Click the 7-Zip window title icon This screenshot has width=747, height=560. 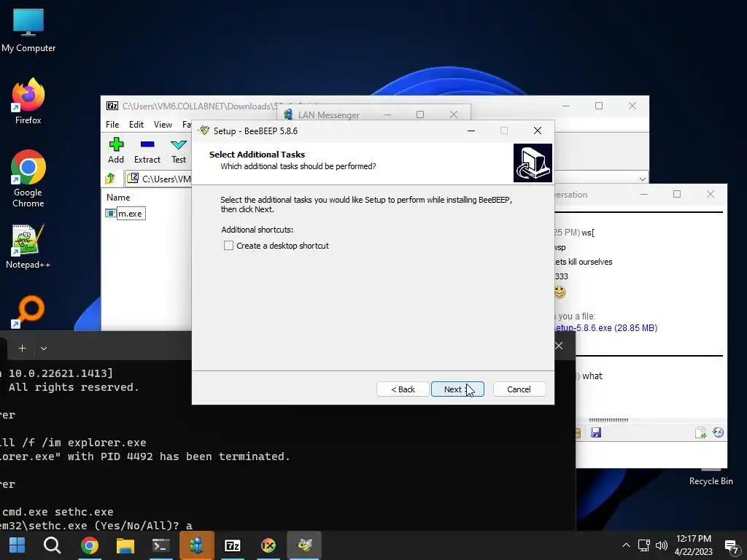(x=112, y=106)
